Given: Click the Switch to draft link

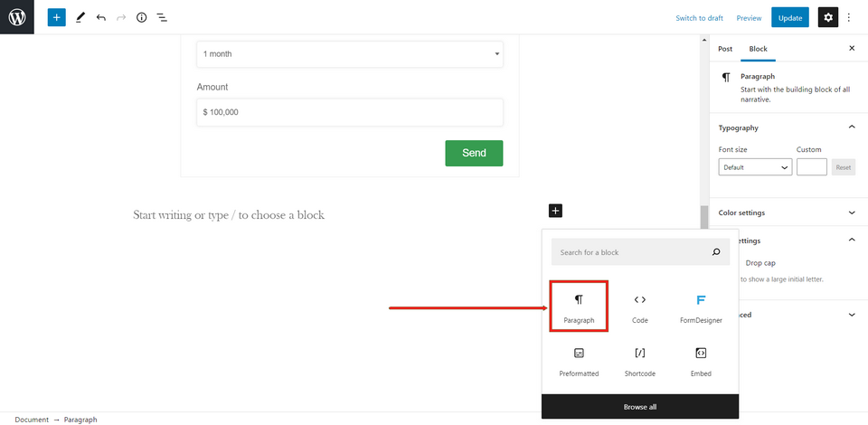Looking at the screenshot, I should 699,18.
